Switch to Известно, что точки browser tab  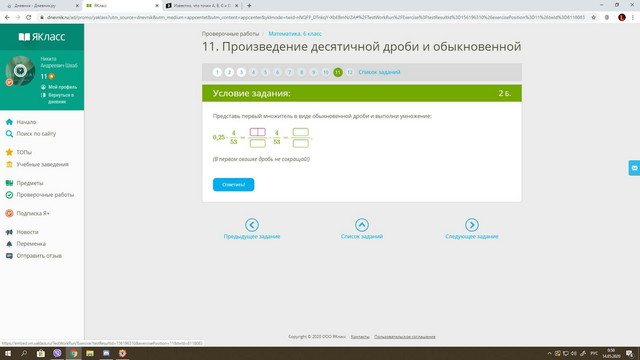coord(202,6)
